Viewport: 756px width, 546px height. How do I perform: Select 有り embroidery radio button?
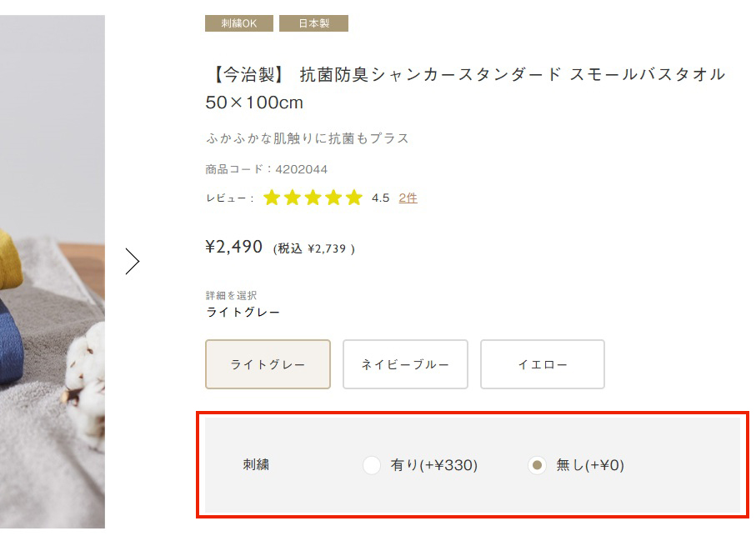coord(372,465)
